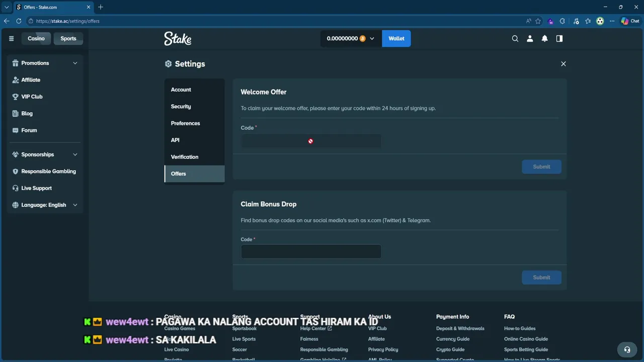Open Online Casino Guide footer link

[x=526, y=339]
